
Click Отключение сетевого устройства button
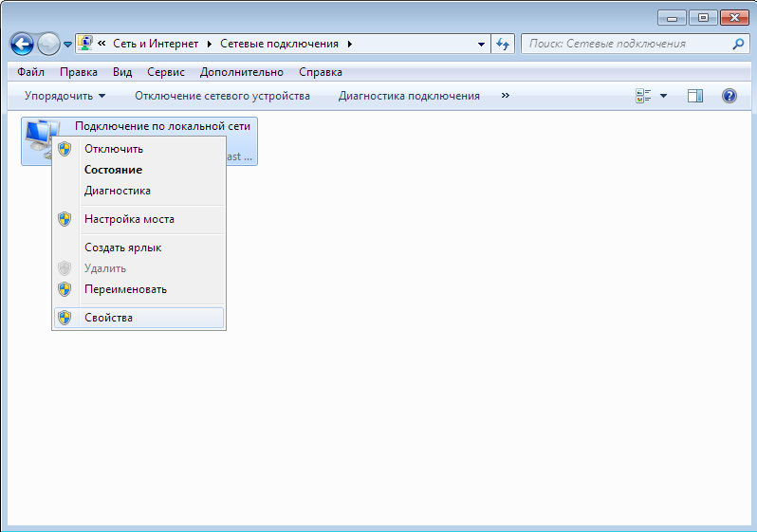pos(222,96)
